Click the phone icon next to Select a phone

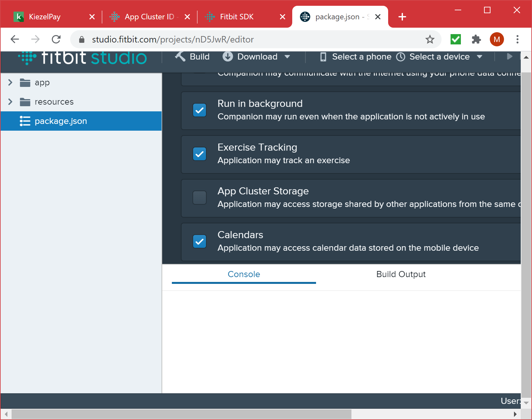pos(323,57)
